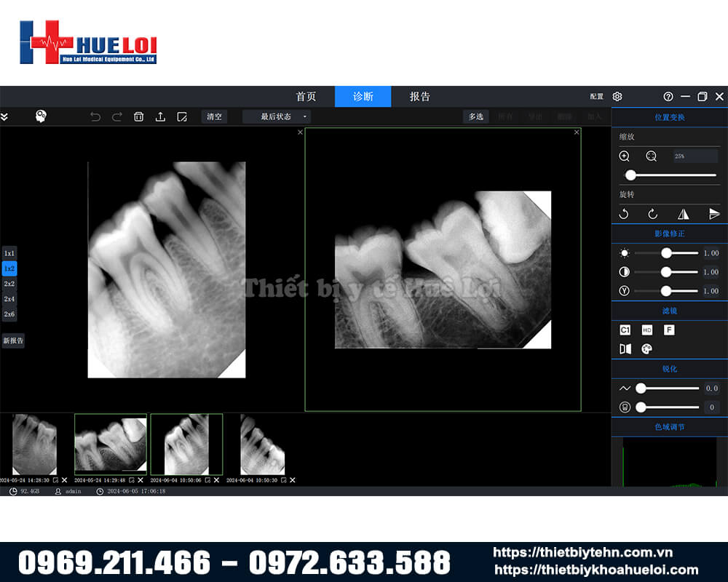728x582 pixels.
Task: Expand the collapsed panel with double chevron
Action: click(x=4, y=116)
